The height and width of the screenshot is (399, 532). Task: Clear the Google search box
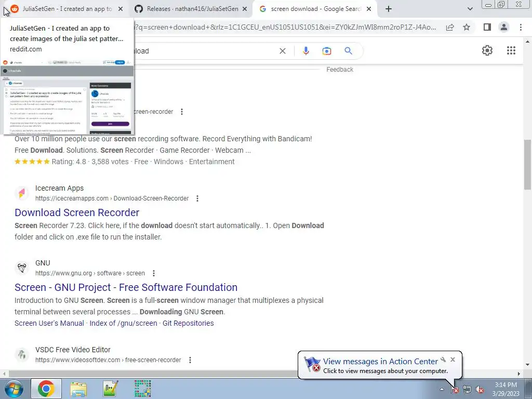click(282, 51)
